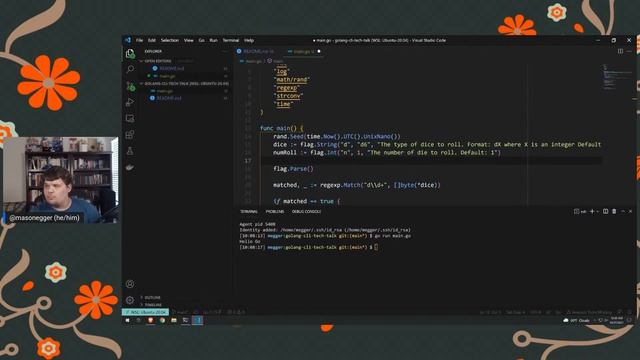
Task: Click the taskbar clock
Action: click(616, 320)
